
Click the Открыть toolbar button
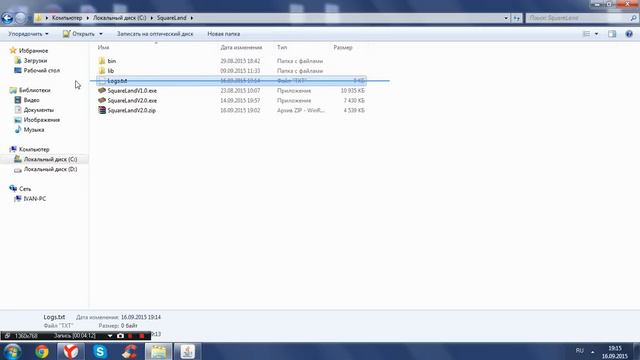(x=79, y=34)
